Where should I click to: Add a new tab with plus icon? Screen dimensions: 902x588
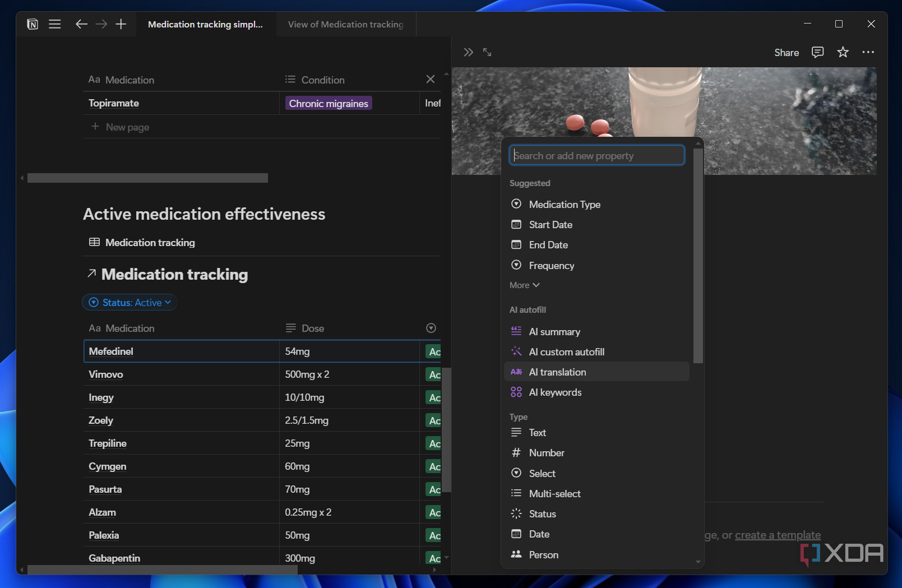tap(121, 24)
